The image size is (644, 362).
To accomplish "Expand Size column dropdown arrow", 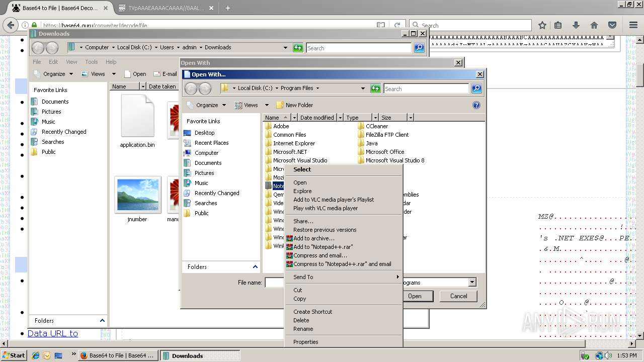I will point(411,118).
